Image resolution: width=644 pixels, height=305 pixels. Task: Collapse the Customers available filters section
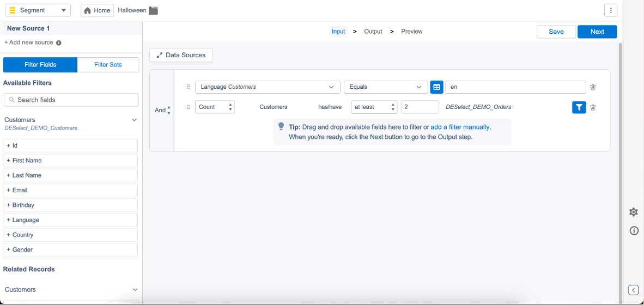(x=135, y=120)
